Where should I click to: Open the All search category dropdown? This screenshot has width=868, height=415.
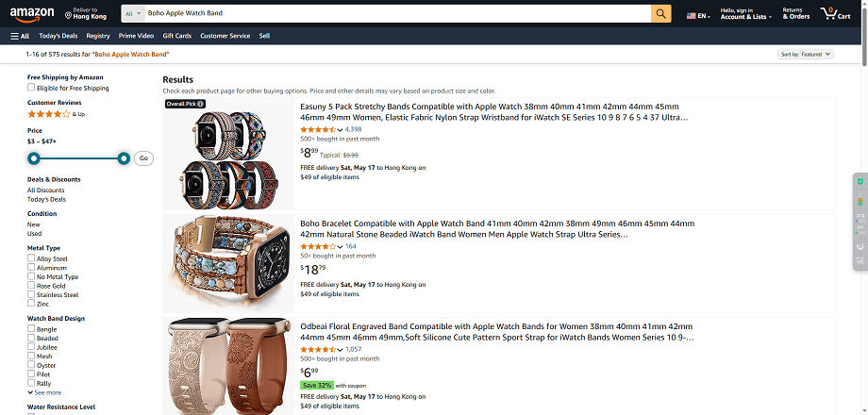pos(133,13)
